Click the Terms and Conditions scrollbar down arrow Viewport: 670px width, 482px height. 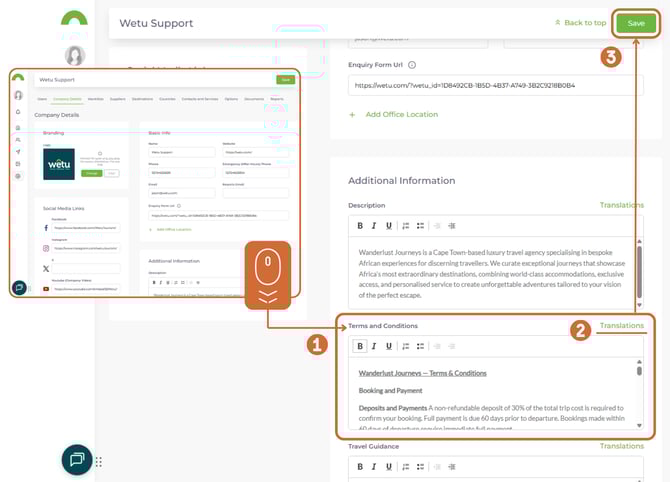point(639,425)
